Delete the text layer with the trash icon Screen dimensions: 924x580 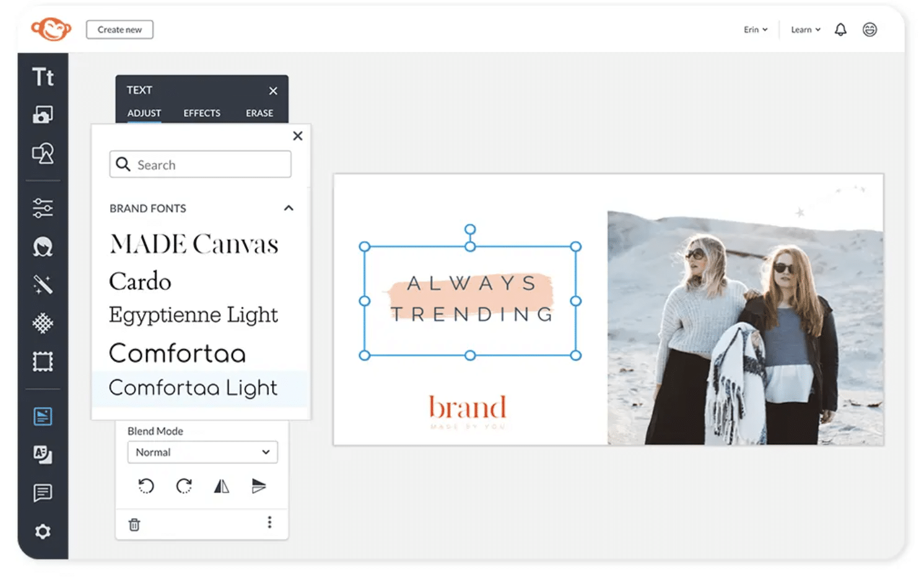coord(134,525)
